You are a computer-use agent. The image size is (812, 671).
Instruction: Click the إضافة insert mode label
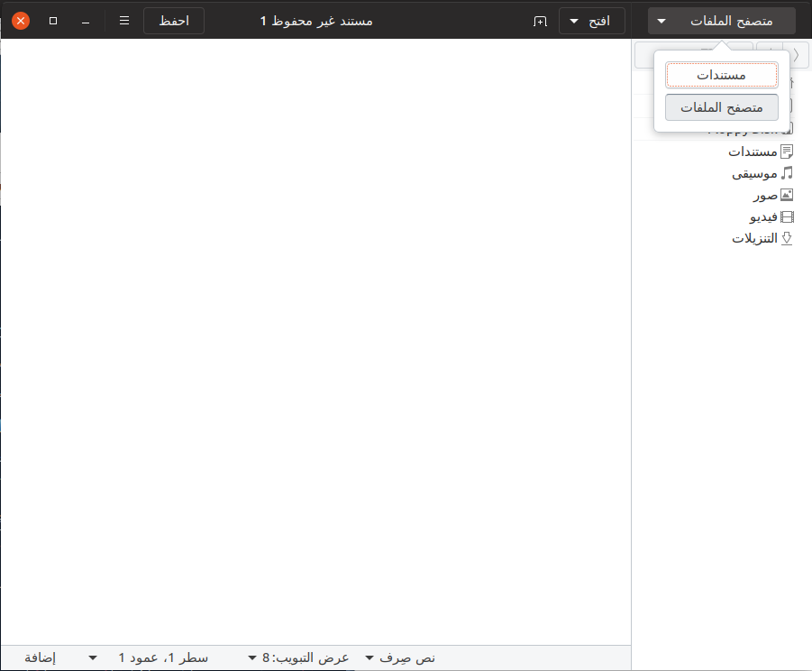(x=40, y=658)
